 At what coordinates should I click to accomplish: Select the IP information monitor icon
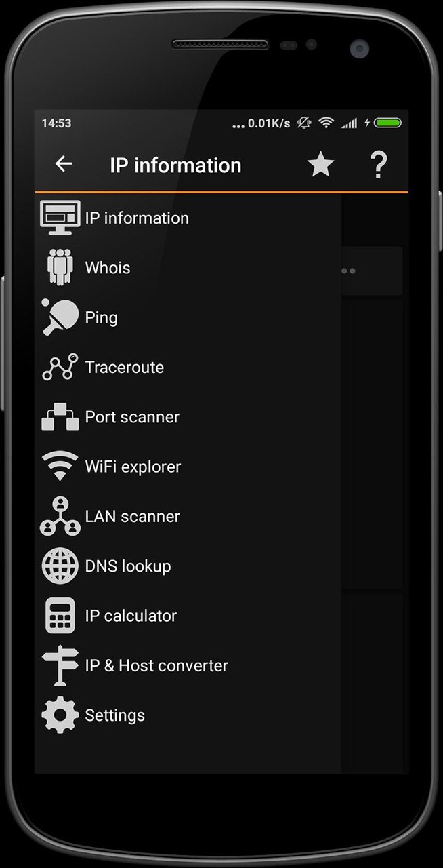pyautogui.click(x=60, y=217)
